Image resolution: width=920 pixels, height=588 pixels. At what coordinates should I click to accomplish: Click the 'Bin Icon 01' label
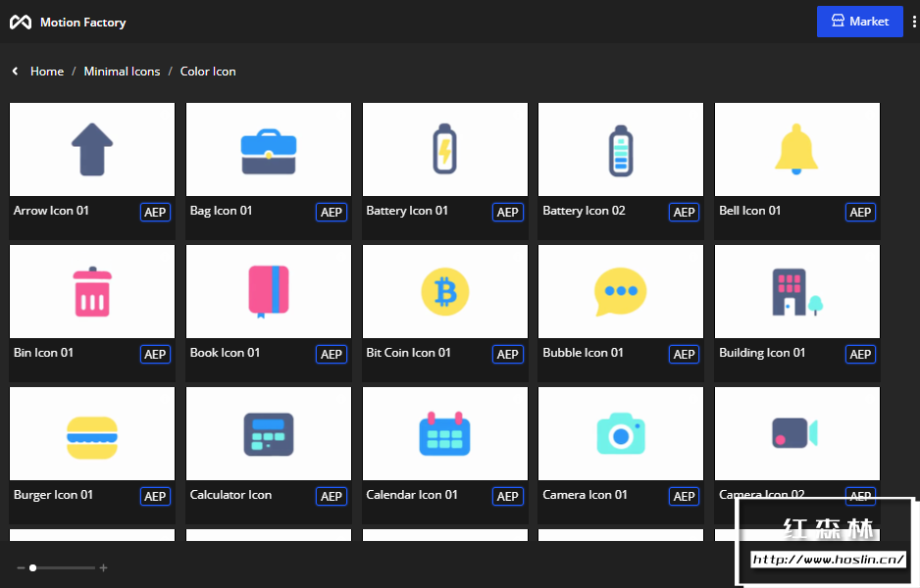[43, 353]
